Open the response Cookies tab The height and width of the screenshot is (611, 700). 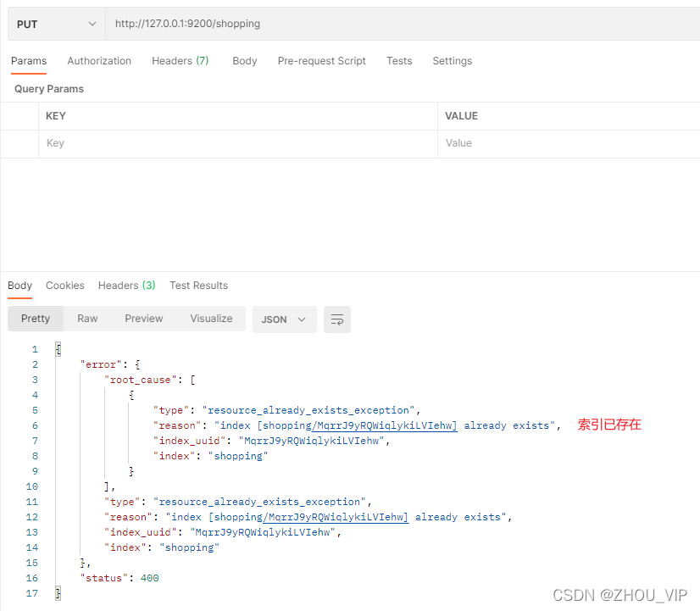(x=65, y=286)
